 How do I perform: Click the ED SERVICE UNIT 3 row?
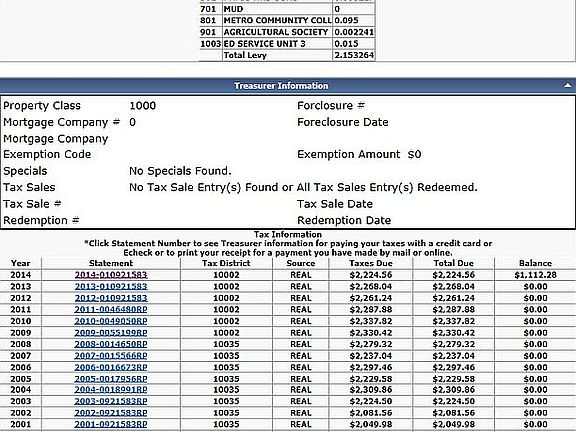tap(287, 44)
